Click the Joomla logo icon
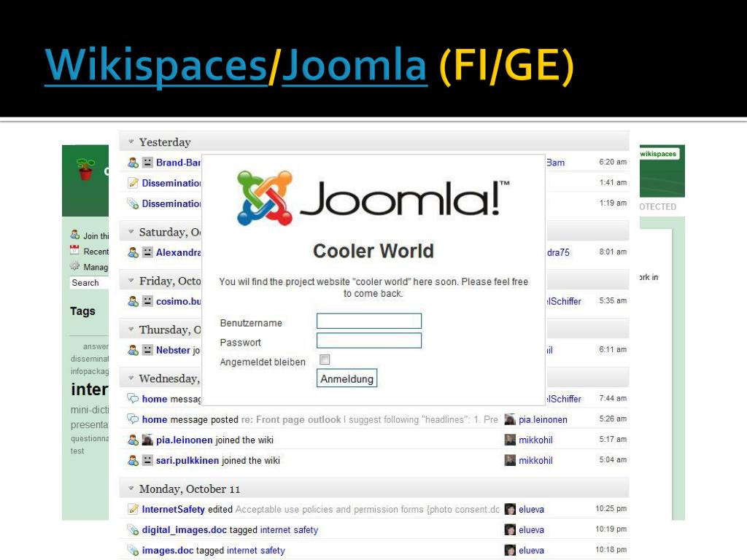747x560 pixels. click(265, 198)
